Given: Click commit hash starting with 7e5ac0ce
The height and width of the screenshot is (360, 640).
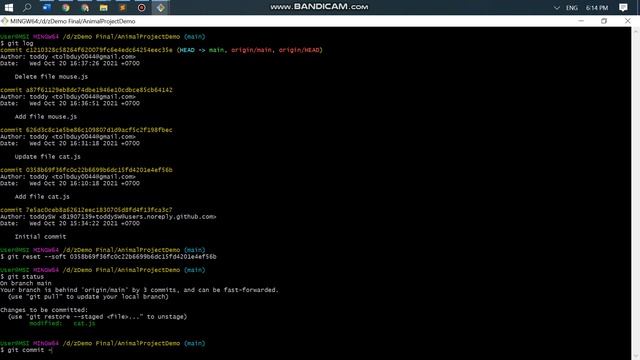Looking at the screenshot, I should (99, 210).
